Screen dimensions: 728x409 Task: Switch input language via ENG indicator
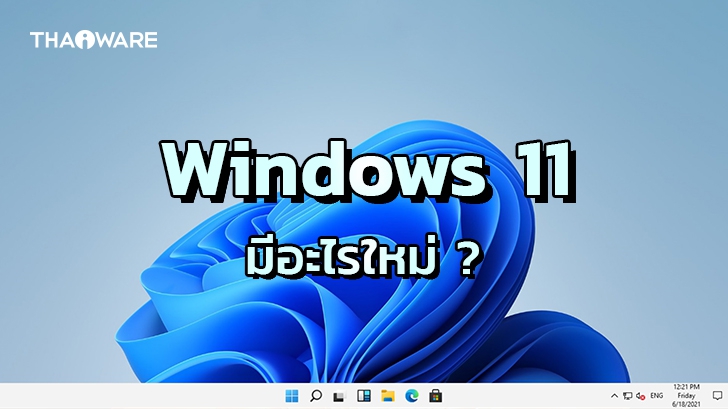656,396
